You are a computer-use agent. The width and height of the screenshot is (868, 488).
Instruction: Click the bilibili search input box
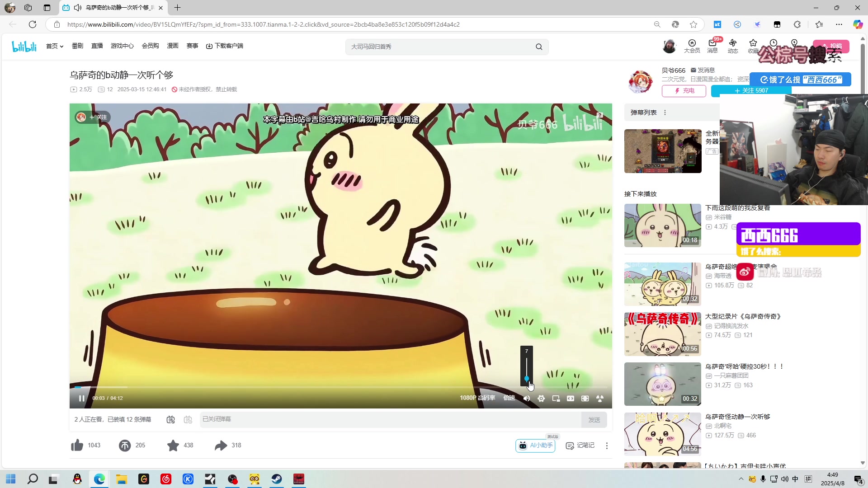(439, 47)
